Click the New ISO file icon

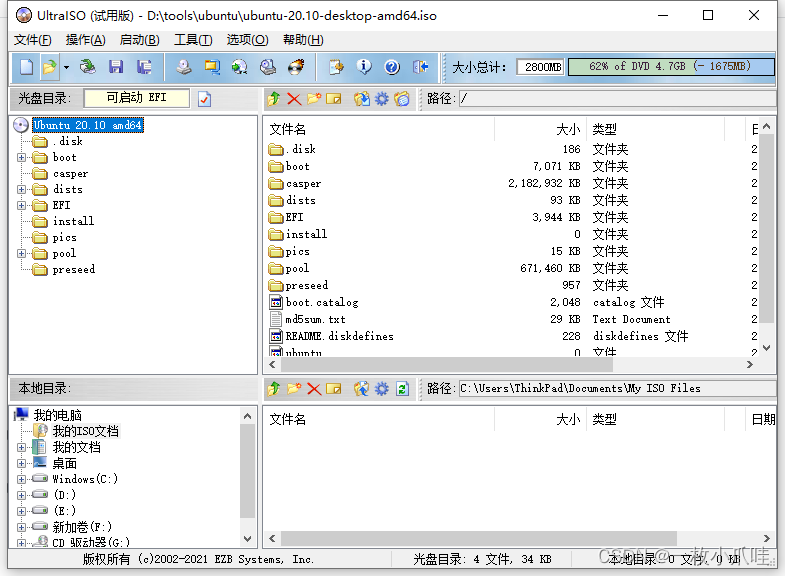26,67
